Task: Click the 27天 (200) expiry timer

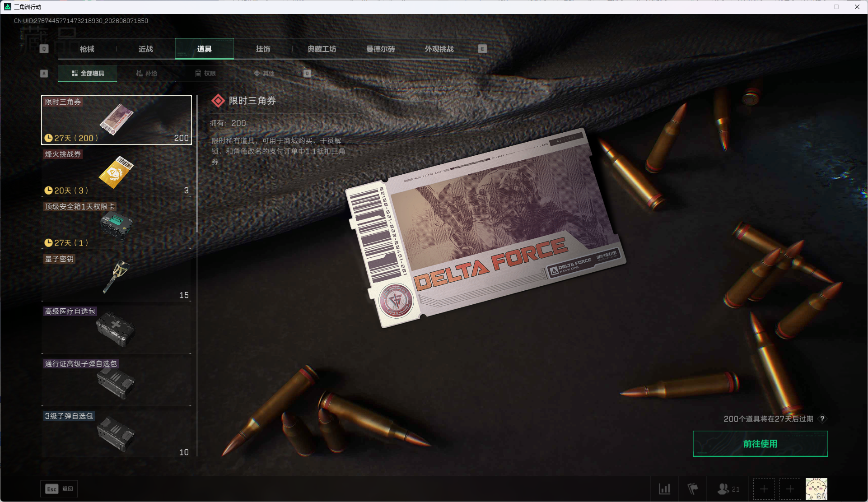Action: click(71, 138)
